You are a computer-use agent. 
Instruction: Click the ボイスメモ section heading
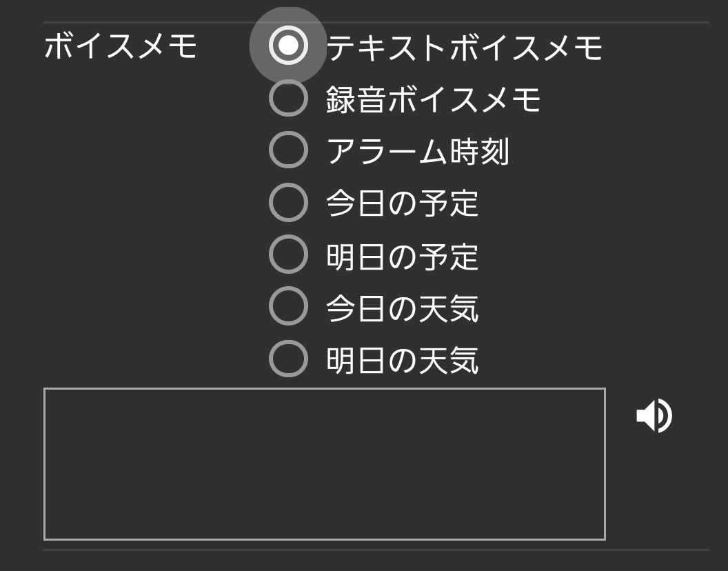coord(121,47)
